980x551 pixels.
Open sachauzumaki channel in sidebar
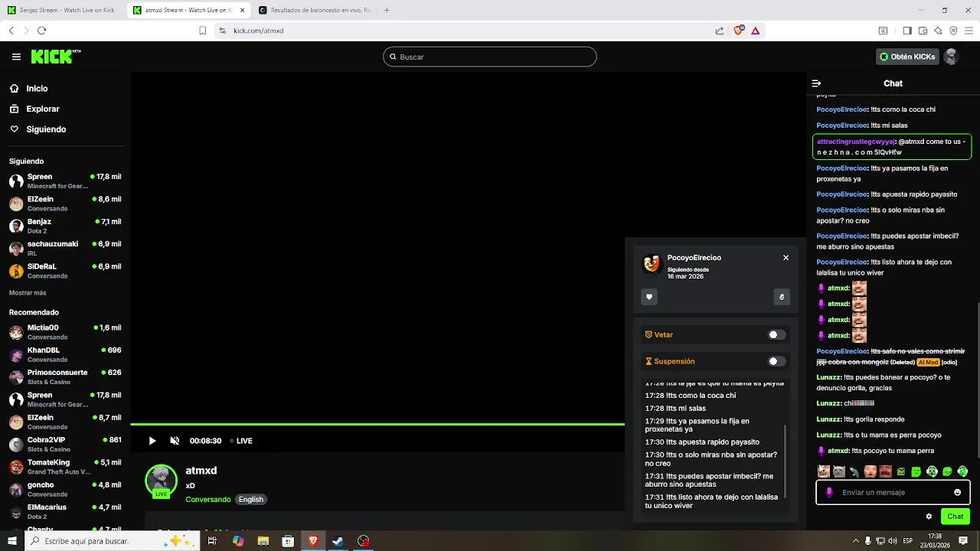(65, 248)
